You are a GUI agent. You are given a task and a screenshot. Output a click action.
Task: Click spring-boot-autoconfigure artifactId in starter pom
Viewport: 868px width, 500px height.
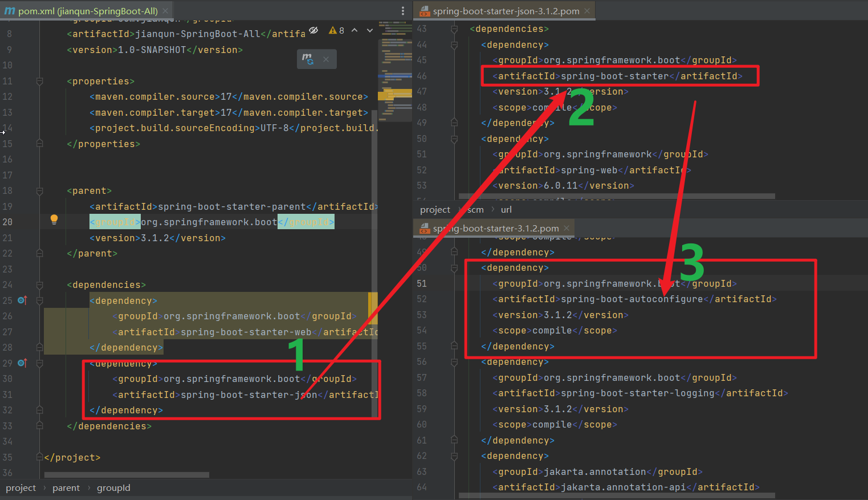tap(634, 299)
